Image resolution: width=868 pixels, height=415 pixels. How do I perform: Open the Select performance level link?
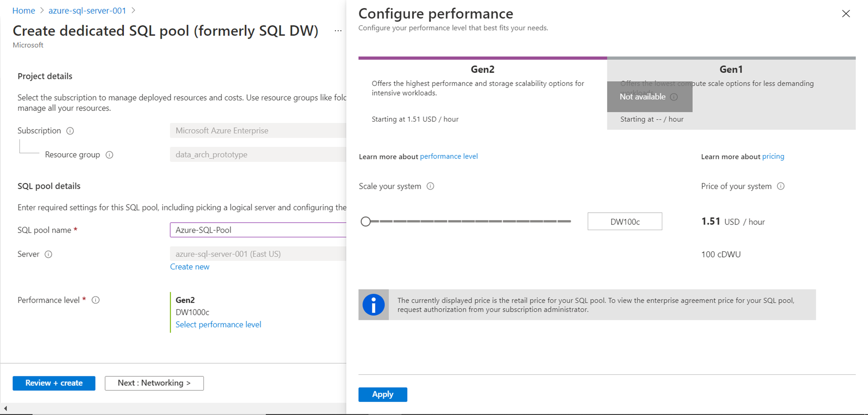tap(218, 324)
